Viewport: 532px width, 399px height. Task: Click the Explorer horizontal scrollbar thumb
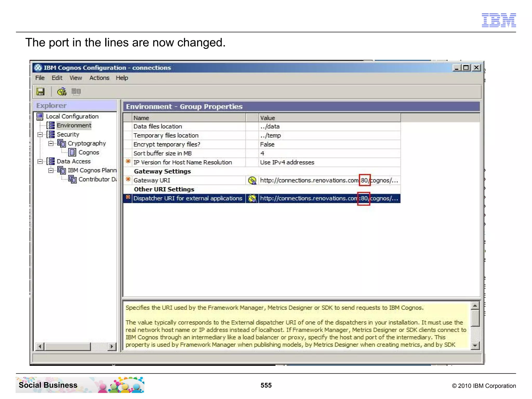[x=68, y=346]
